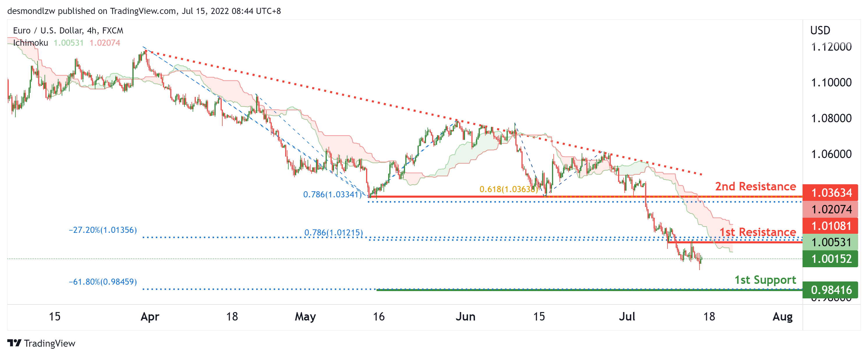Click the 1.03634 red price label
This screenshot has width=868, height=356.
point(830,193)
